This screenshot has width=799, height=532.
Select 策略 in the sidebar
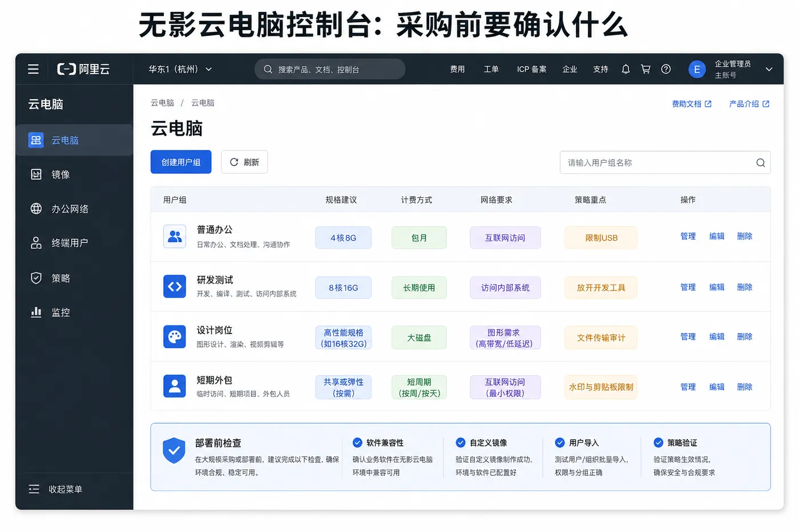click(x=74, y=278)
